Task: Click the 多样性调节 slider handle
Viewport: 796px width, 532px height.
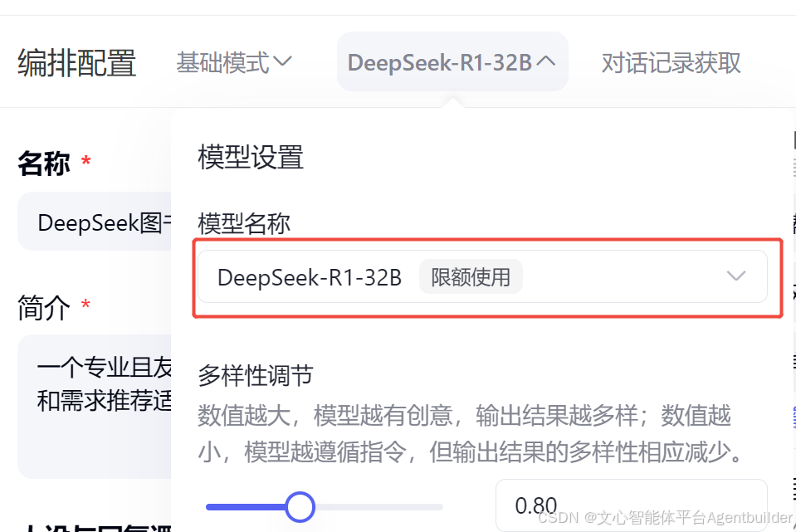Action: [x=300, y=506]
